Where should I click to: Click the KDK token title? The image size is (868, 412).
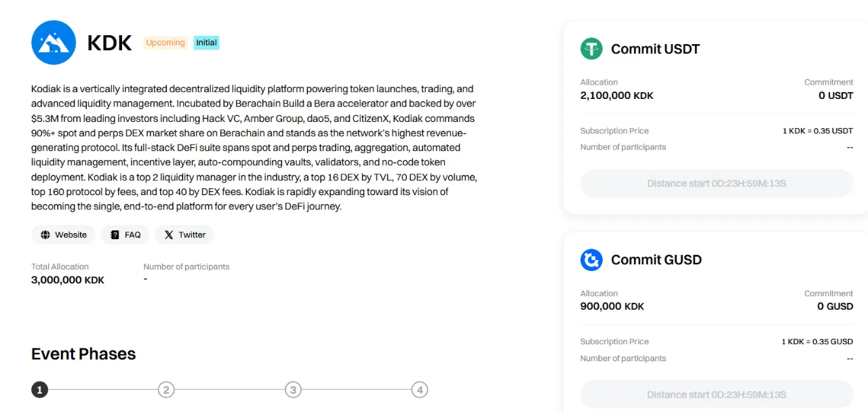(109, 43)
